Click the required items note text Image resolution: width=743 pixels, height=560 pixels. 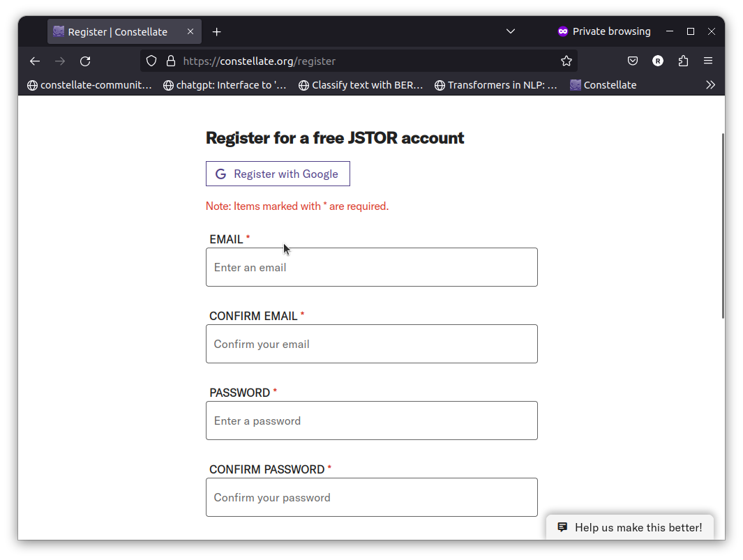click(297, 206)
